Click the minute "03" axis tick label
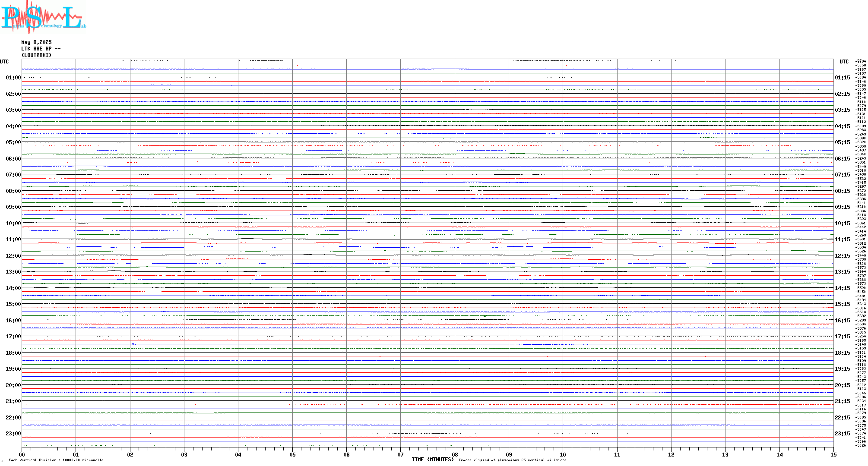Image resolution: width=868 pixels, height=466 pixels. [x=184, y=454]
